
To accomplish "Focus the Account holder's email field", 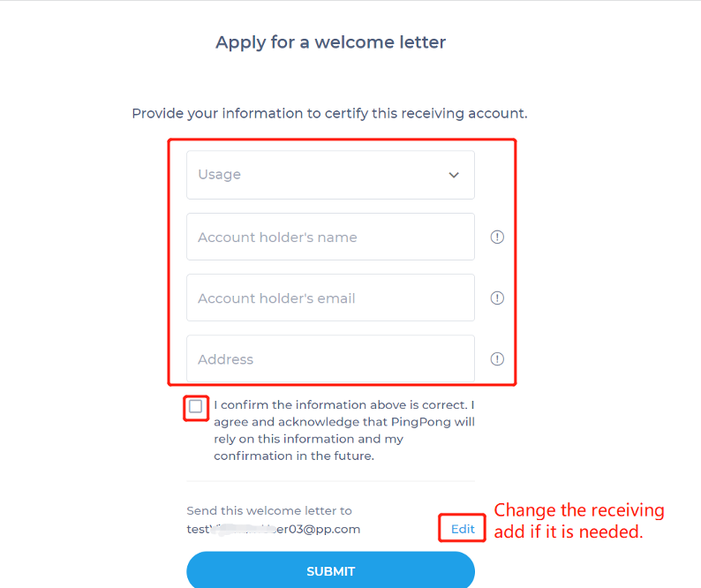I will [330, 298].
